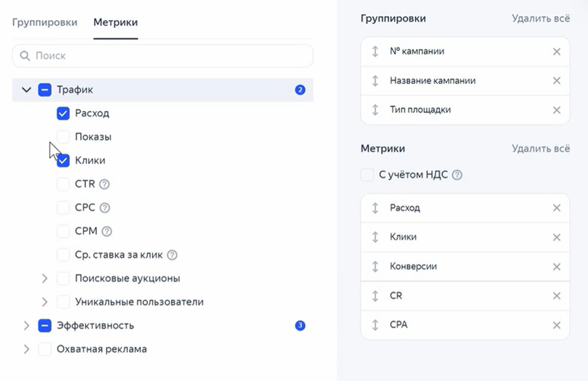Switch to the Группировки tab
Screen dimensions: 588x381
[45, 22]
